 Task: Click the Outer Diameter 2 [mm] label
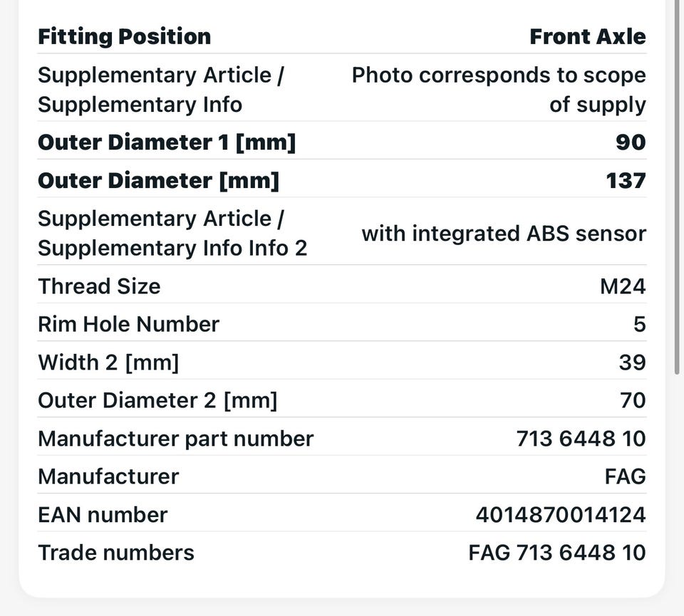point(157,400)
